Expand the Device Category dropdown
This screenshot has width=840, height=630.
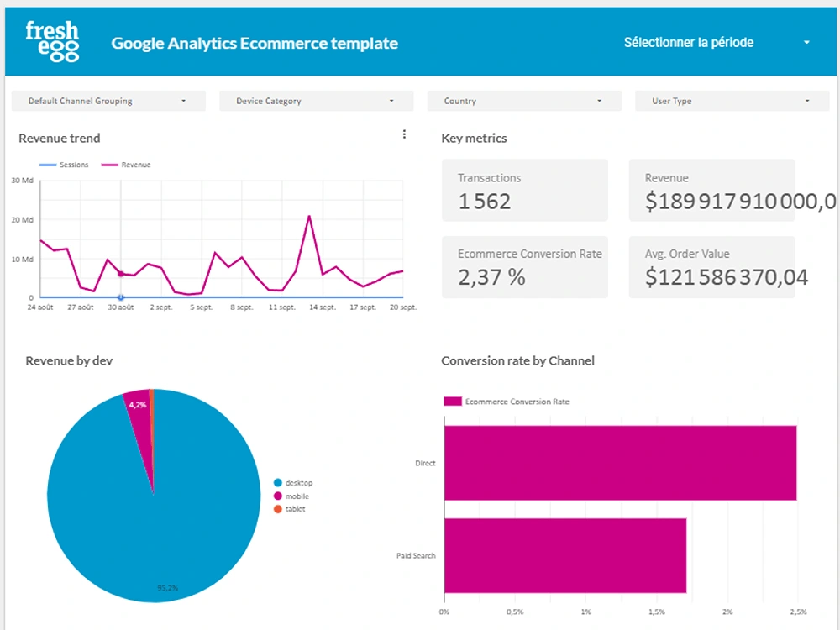316,100
